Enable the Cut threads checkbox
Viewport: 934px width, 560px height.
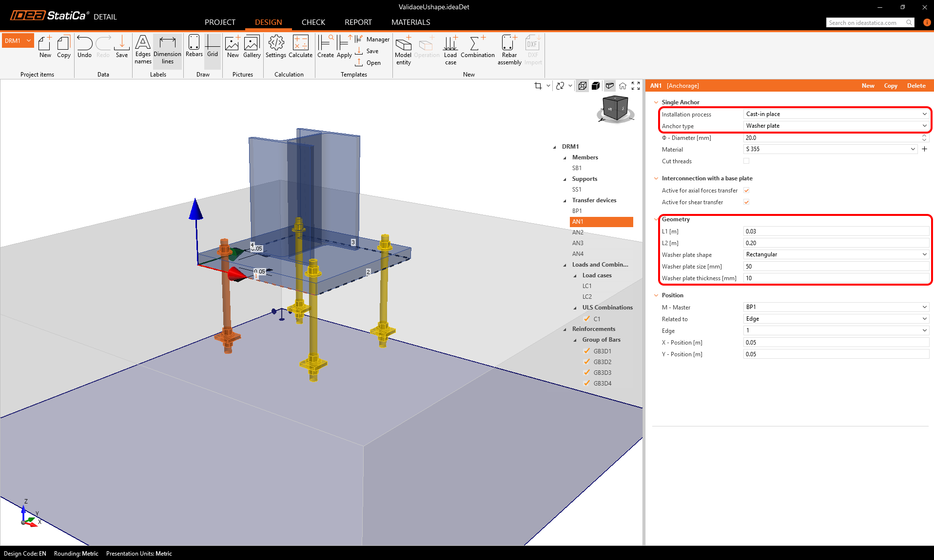[746, 161]
